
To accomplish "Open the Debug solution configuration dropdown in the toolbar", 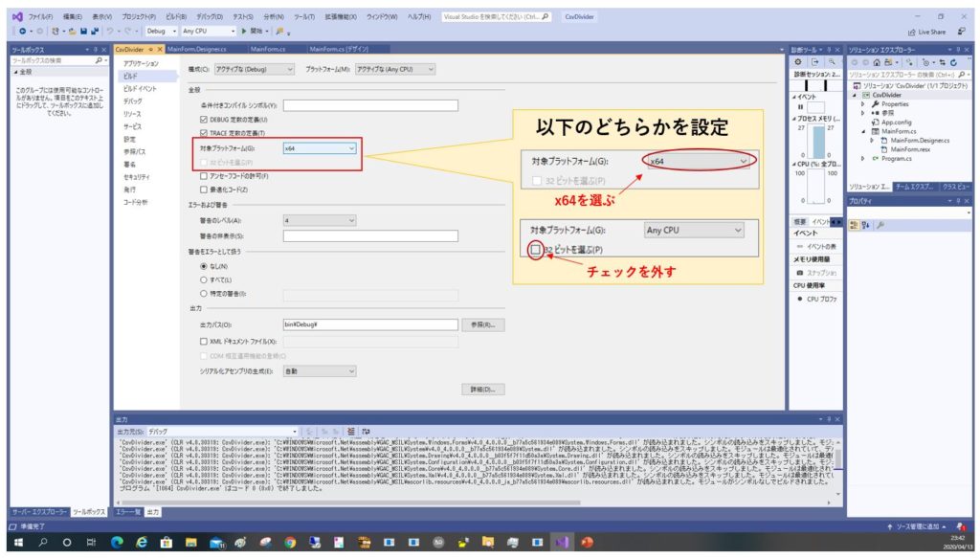I will point(161,32).
